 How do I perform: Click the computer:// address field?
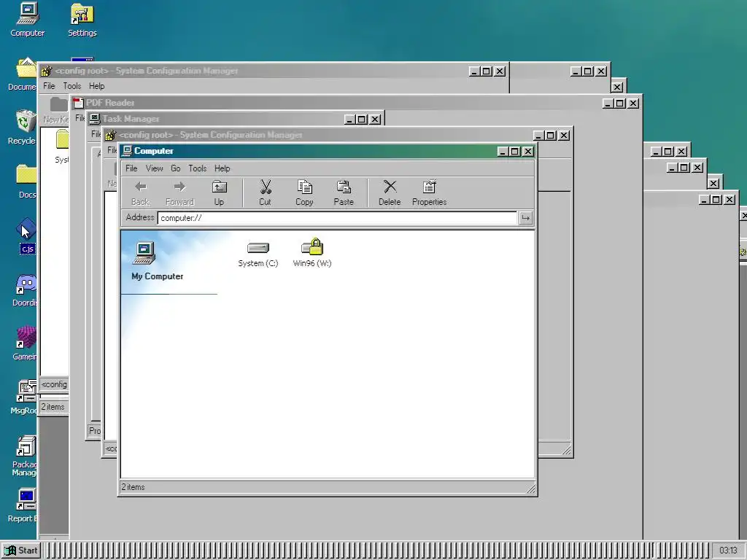[337, 218]
